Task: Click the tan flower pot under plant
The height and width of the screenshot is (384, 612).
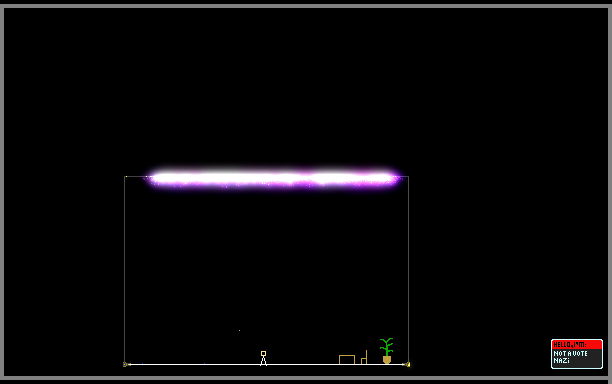Action: click(x=387, y=360)
